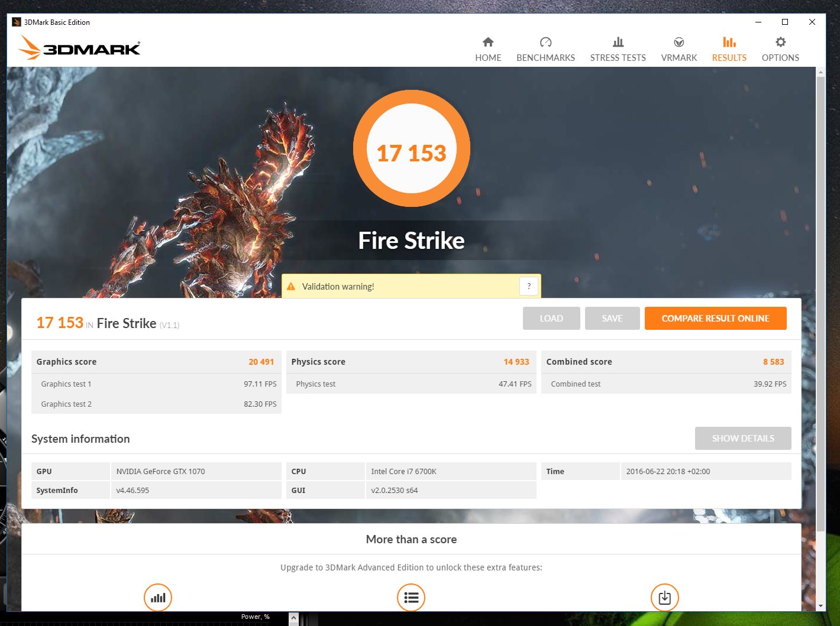The image size is (840, 626).
Task: Click the 17 153 IN Fire Strike panel title
Action: 108,323
